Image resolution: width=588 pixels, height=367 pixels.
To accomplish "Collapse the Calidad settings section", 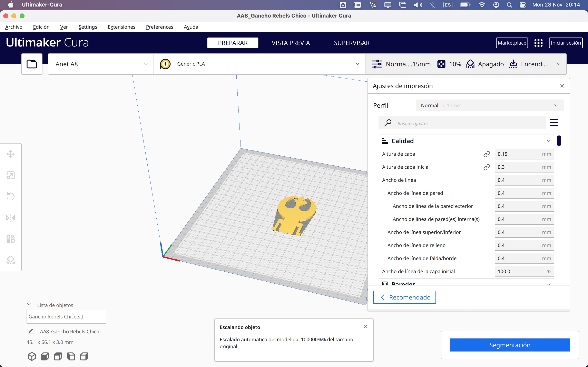I will pos(548,141).
